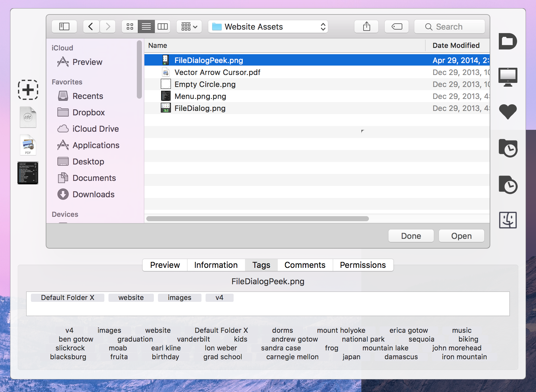Switch to the Tags tab
Image resolution: width=536 pixels, height=392 pixels.
tap(261, 265)
